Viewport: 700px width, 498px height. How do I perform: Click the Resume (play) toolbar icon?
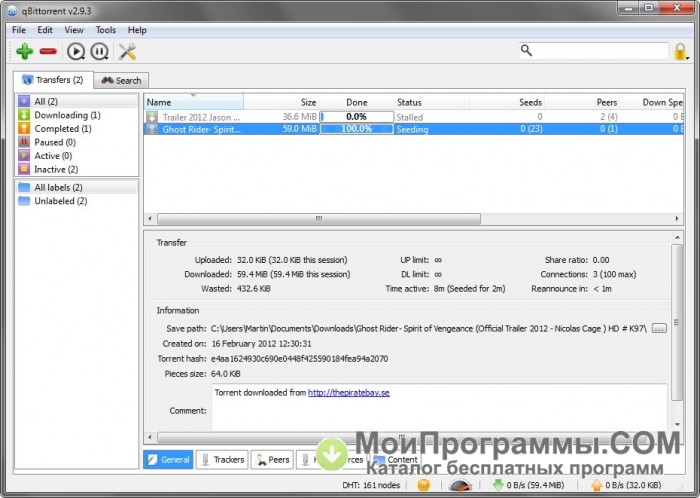(x=76, y=51)
